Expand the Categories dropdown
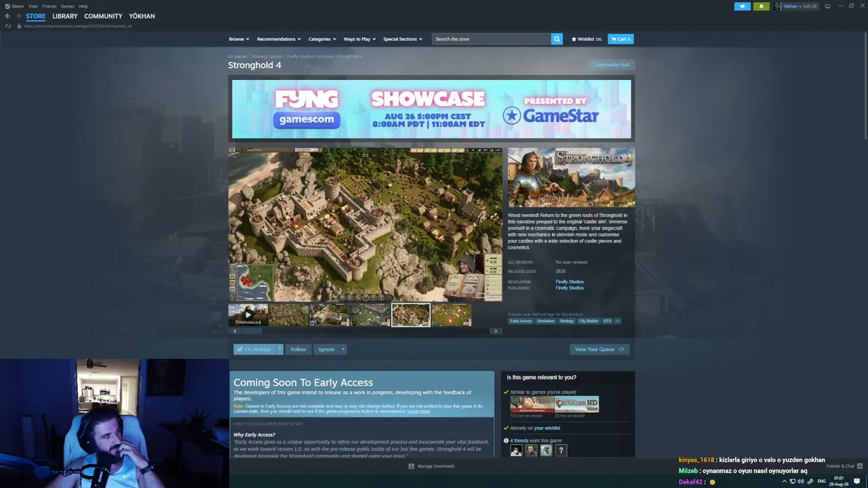Screen dimensions: 868x488 322,39
